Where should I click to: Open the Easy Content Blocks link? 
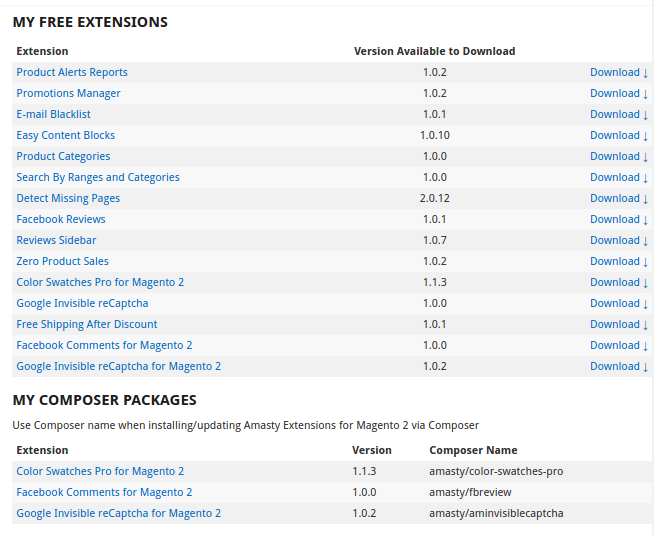(x=65, y=135)
